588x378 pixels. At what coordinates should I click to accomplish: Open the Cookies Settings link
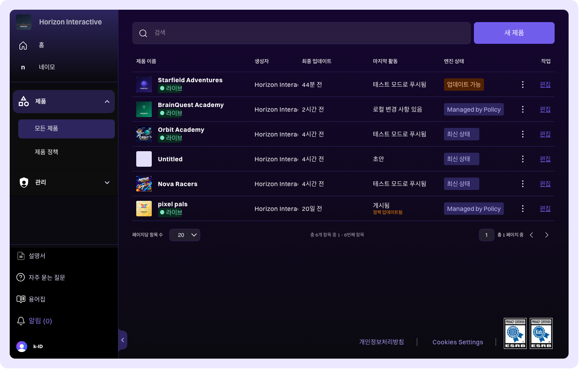[458, 342]
